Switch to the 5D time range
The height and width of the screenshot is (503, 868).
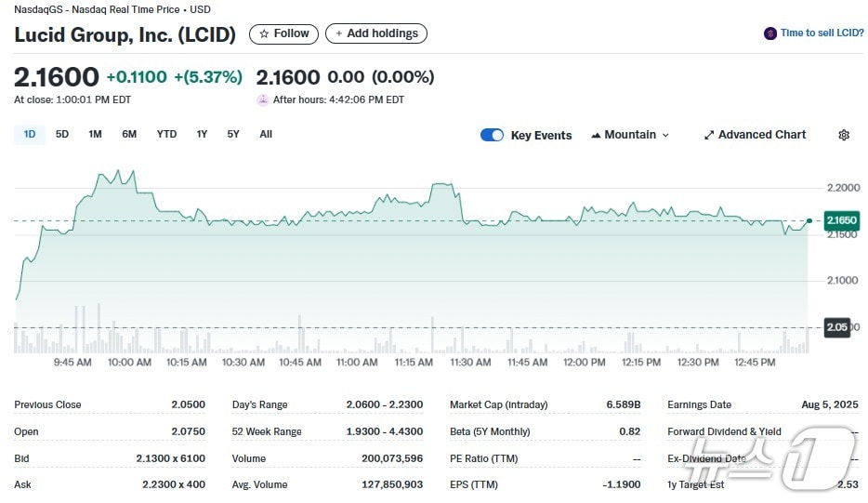click(x=62, y=134)
